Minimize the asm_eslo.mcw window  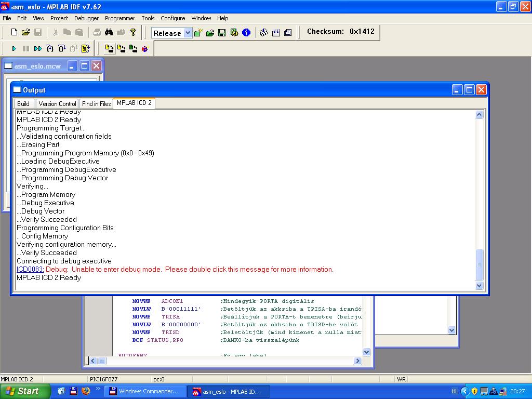pyautogui.click(x=72, y=66)
